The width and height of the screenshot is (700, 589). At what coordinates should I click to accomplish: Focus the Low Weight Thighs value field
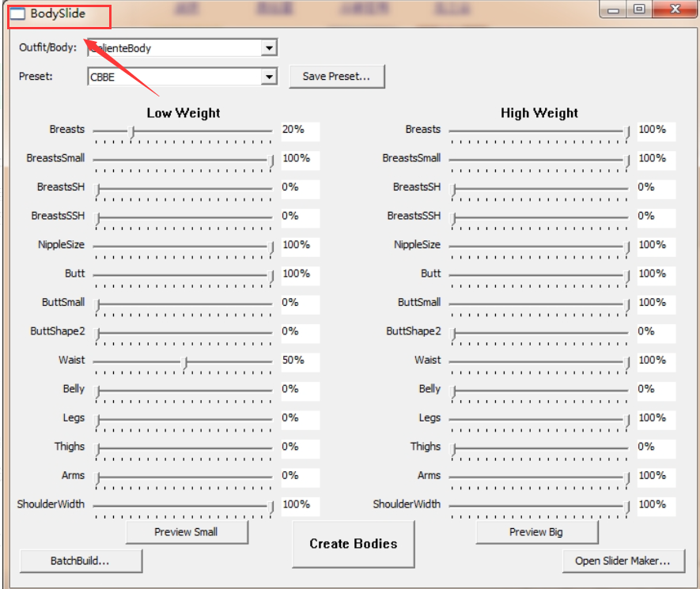click(300, 449)
